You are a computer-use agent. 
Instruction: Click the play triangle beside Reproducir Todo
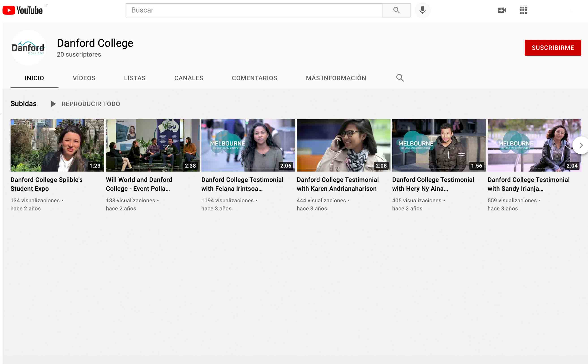coord(53,104)
